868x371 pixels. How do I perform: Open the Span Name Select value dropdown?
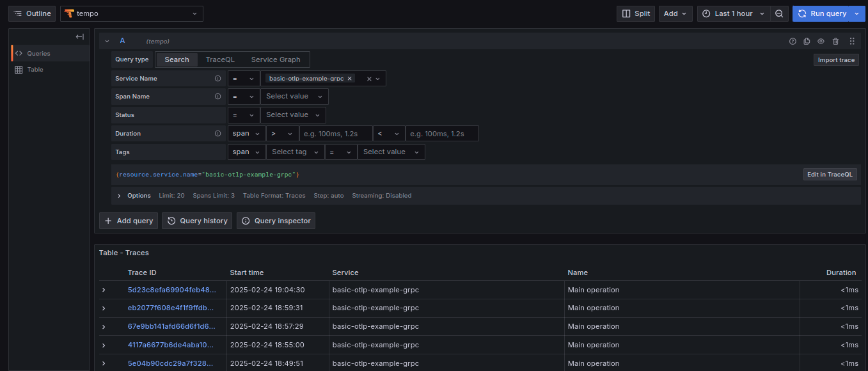tap(294, 97)
